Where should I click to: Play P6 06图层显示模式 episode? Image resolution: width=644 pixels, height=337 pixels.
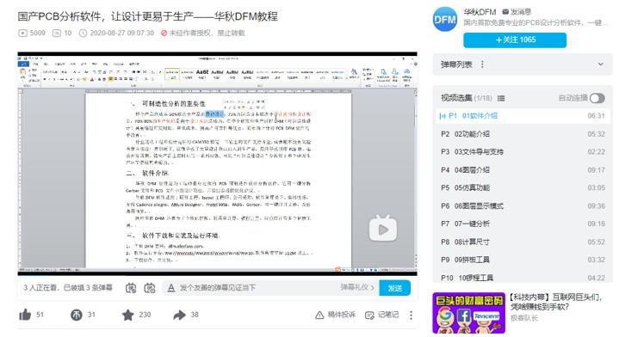[x=523, y=205]
